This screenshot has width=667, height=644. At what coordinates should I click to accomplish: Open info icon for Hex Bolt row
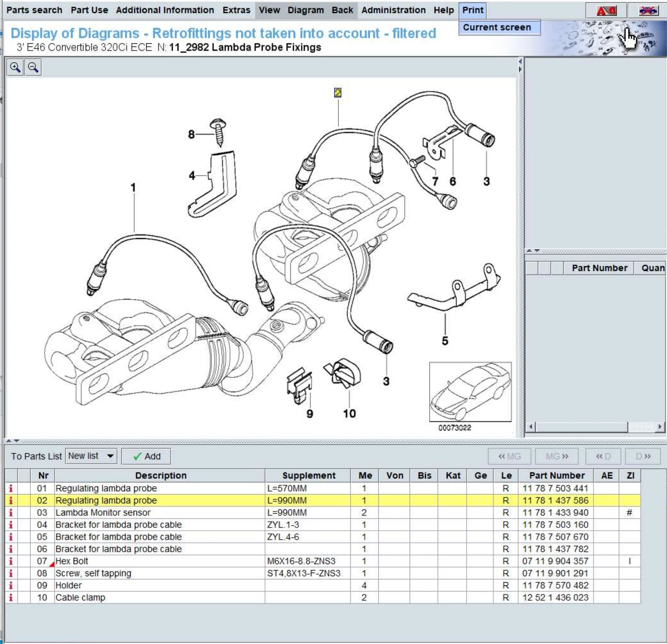point(11,561)
